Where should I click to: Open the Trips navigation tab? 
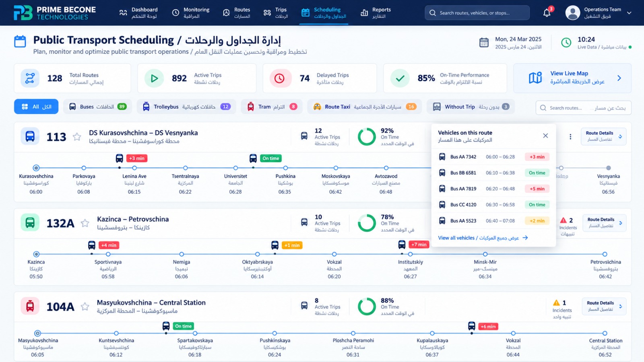276,13
